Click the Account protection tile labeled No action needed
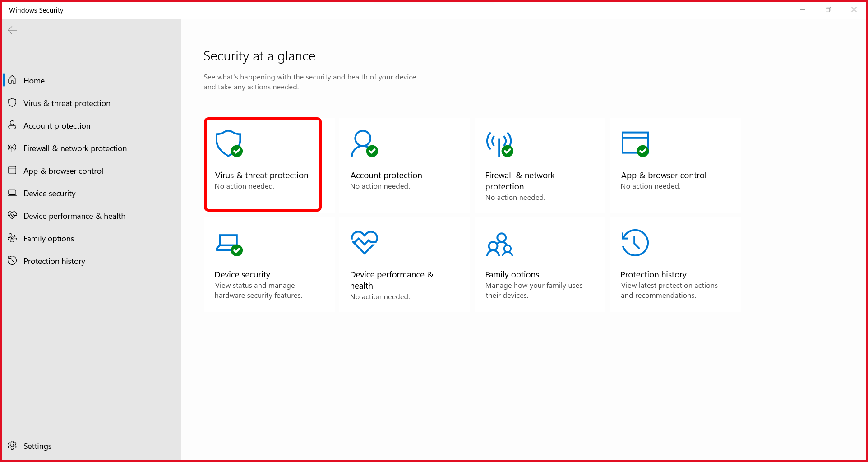Image resolution: width=868 pixels, height=462 pixels. pos(403,165)
